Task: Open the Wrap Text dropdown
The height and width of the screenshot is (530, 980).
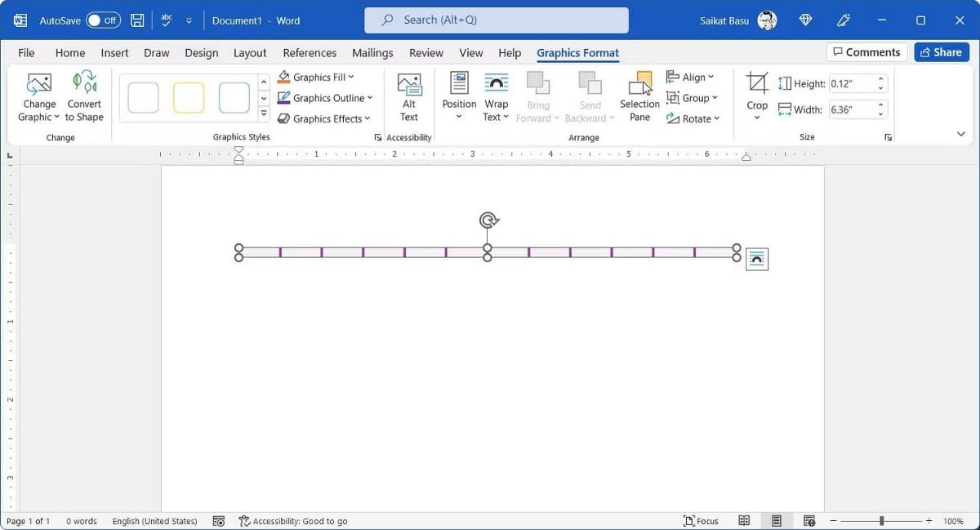Action: coord(496,96)
